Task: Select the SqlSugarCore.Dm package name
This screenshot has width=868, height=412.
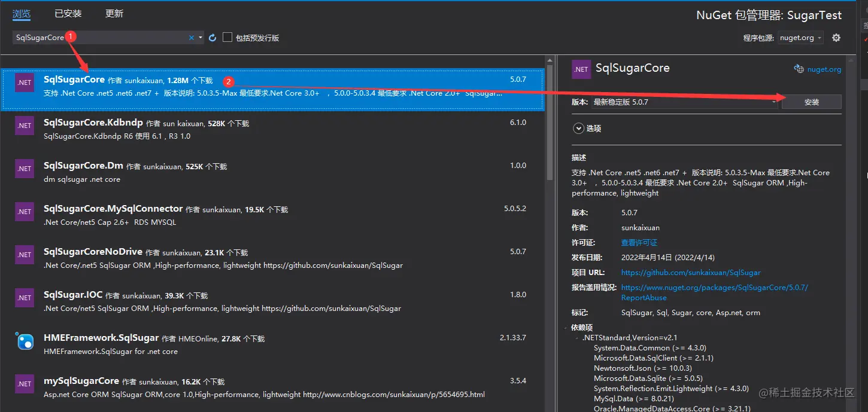Action: click(x=83, y=166)
